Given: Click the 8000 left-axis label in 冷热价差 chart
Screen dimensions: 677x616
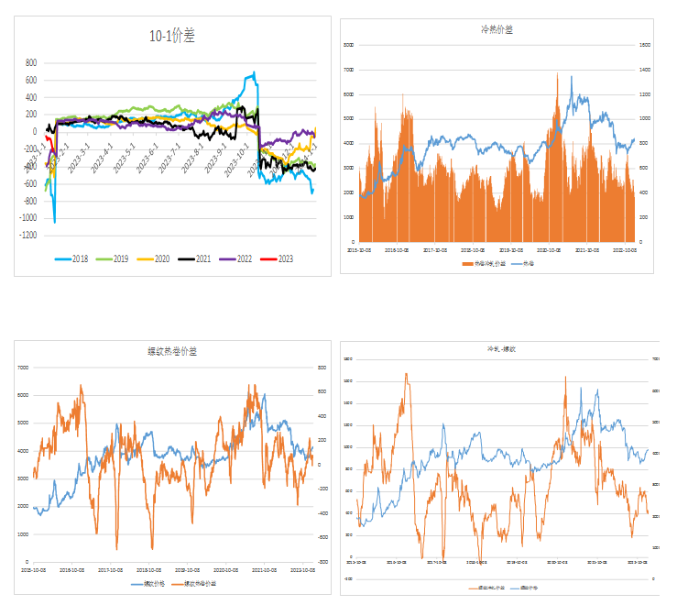Looking at the screenshot, I should pyautogui.click(x=349, y=45).
